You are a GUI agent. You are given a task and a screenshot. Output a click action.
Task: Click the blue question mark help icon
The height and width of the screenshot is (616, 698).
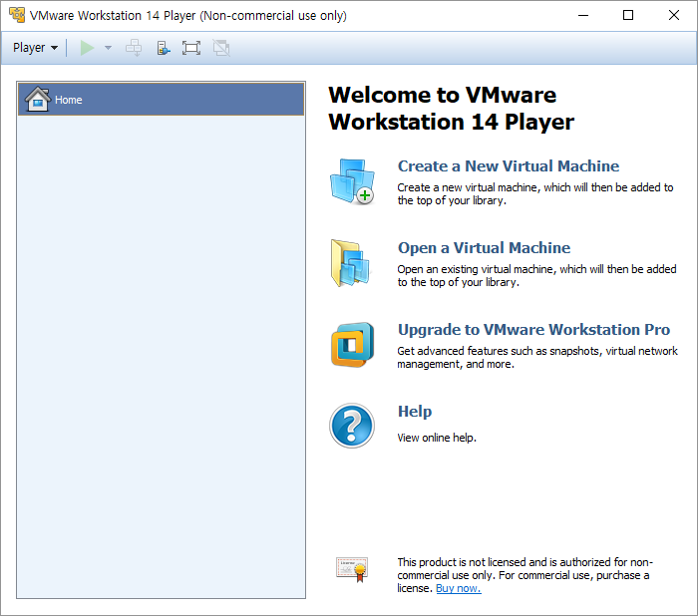tap(352, 426)
